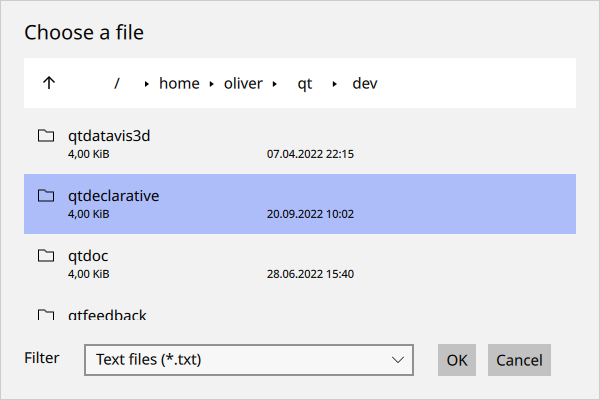Click the dropdown chevron of Filter box
600x400 pixels.
[398, 360]
